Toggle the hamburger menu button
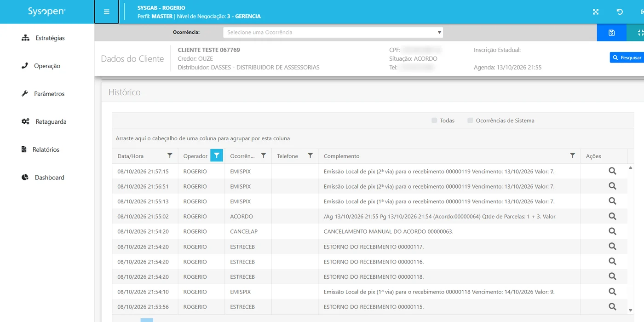The height and width of the screenshot is (322, 644). (x=107, y=12)
